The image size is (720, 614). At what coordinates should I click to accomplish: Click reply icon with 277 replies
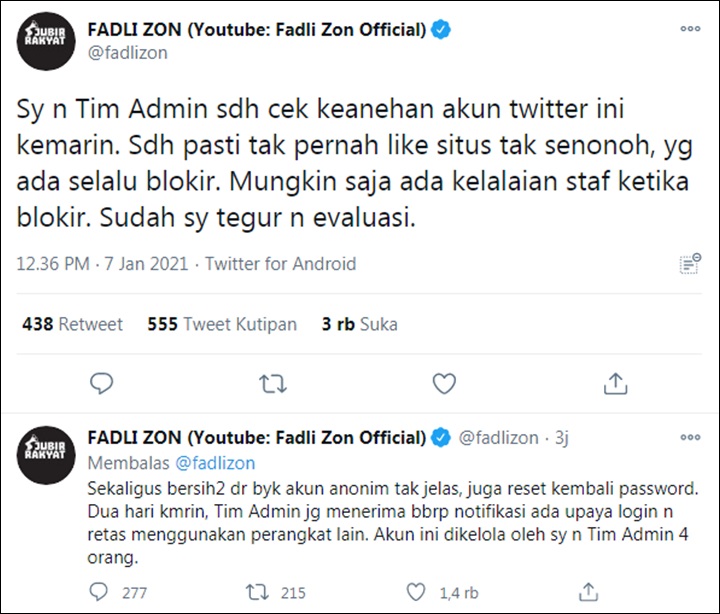coord(99,592)
